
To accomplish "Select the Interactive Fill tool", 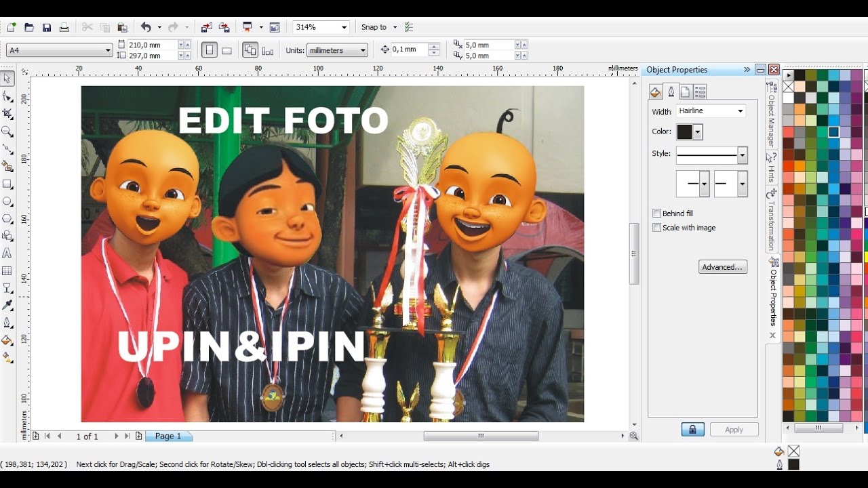I will tap(7, 357).
